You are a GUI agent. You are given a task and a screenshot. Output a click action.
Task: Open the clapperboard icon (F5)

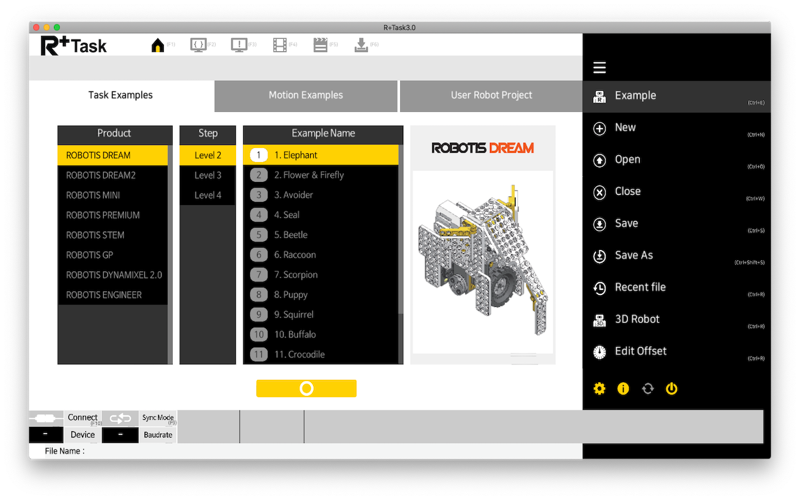(x=320, y=45)
